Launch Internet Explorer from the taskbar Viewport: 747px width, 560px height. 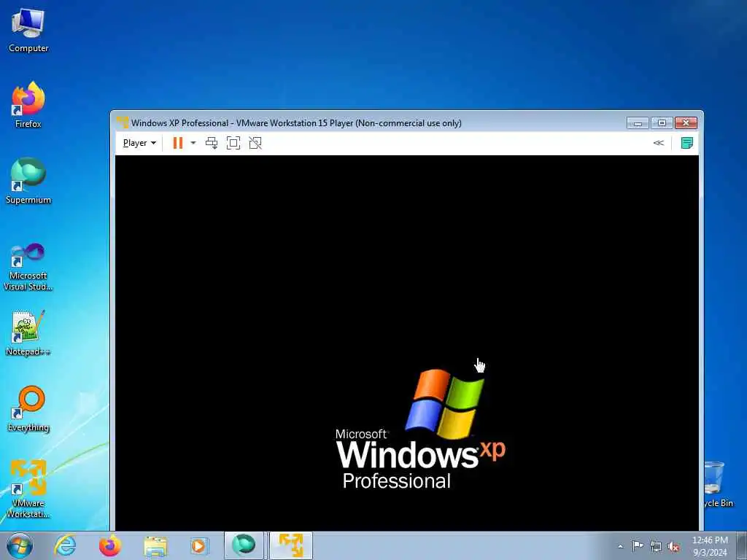(x=65, y=545)
